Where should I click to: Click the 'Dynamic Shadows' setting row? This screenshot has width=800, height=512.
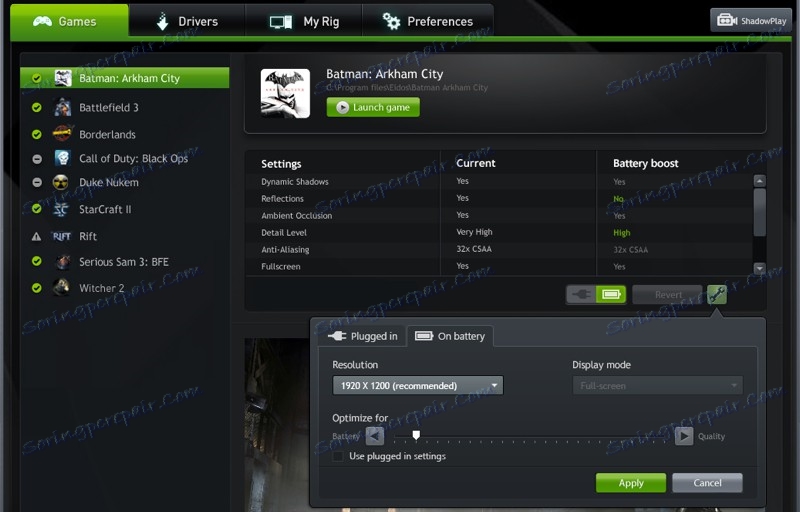coord(499,182)
